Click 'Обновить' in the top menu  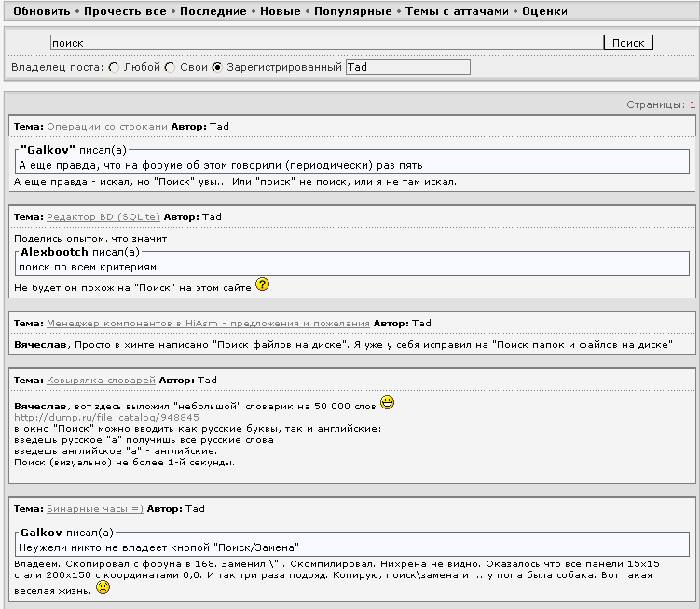point(41,11)
